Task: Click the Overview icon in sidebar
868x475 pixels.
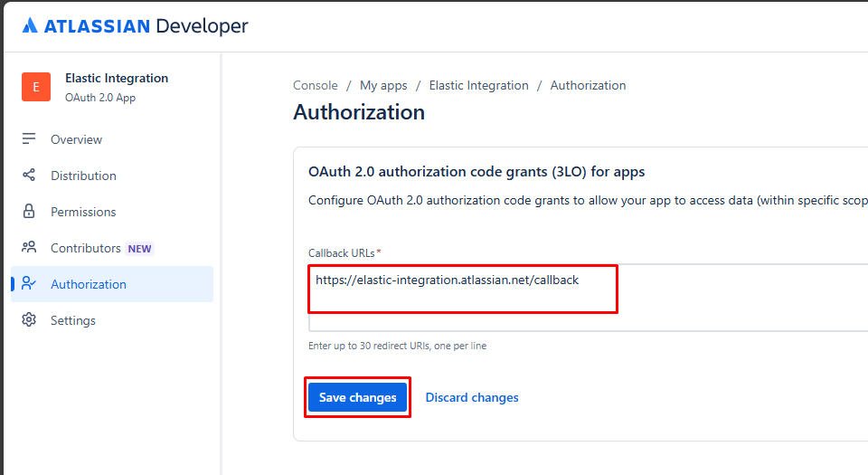Action: point(29,139)
